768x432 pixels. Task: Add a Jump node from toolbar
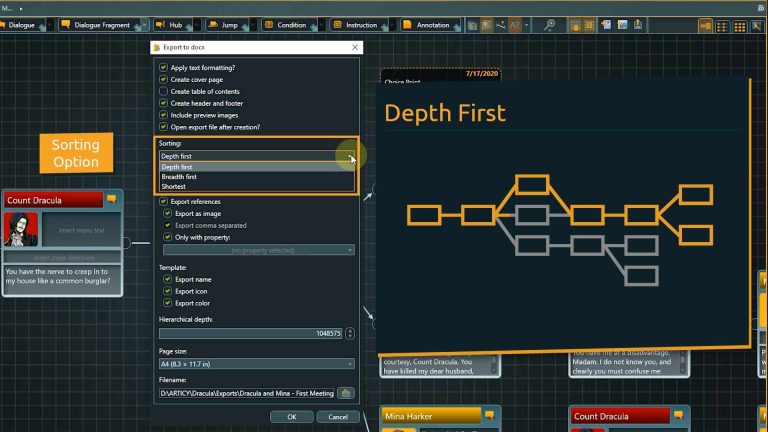tap(225, 25)
